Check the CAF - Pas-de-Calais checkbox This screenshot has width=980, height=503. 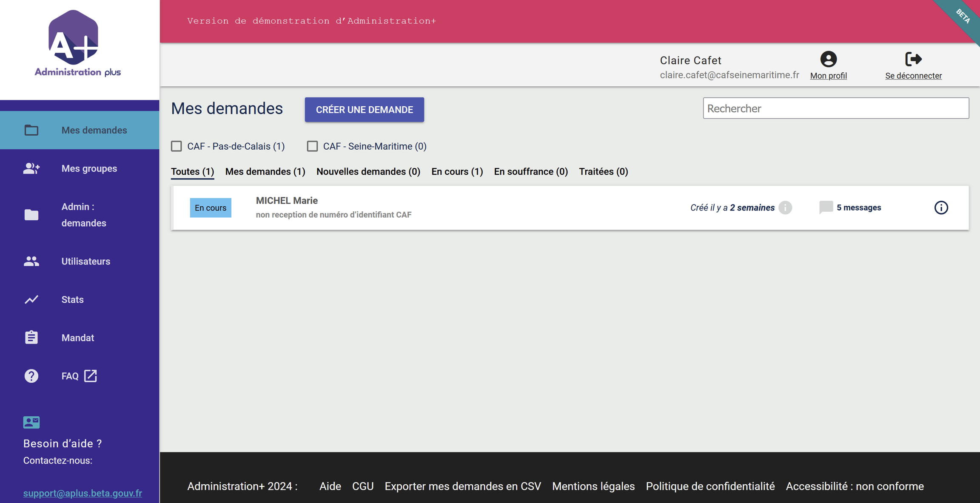[x=177, y=146]
